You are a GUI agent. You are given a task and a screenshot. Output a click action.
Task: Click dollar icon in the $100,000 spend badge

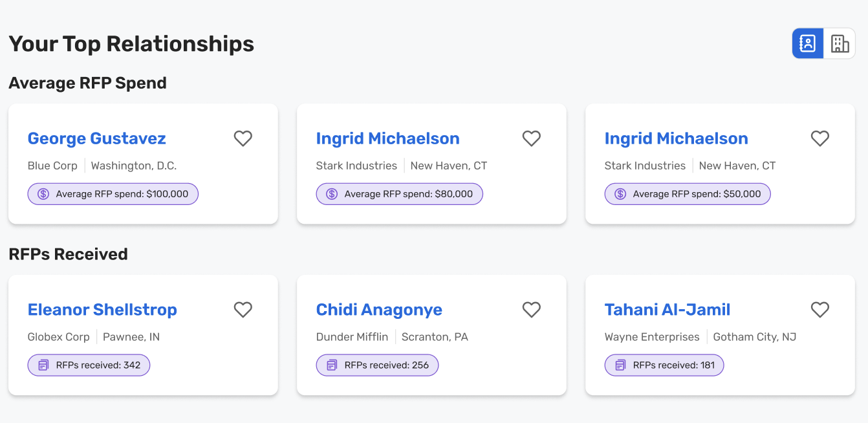(43, 194)
